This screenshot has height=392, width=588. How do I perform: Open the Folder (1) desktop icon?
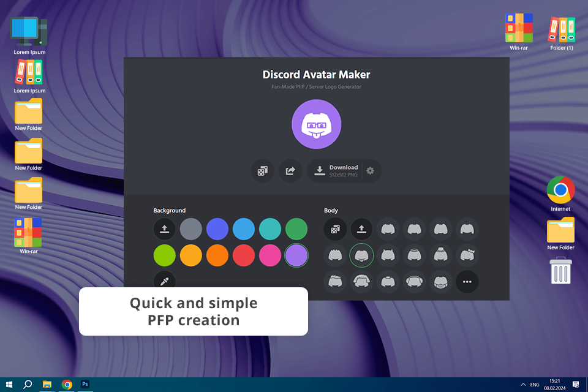(x=562, y=34)
